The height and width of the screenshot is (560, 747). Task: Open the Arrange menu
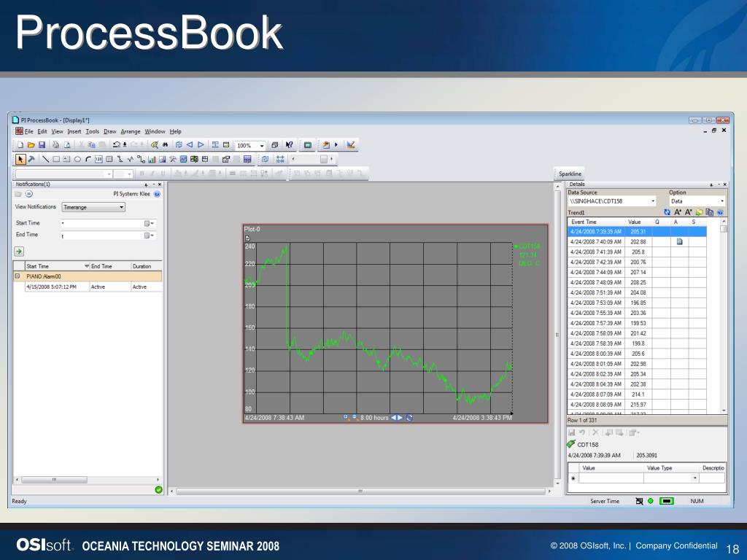pos(131,131)
